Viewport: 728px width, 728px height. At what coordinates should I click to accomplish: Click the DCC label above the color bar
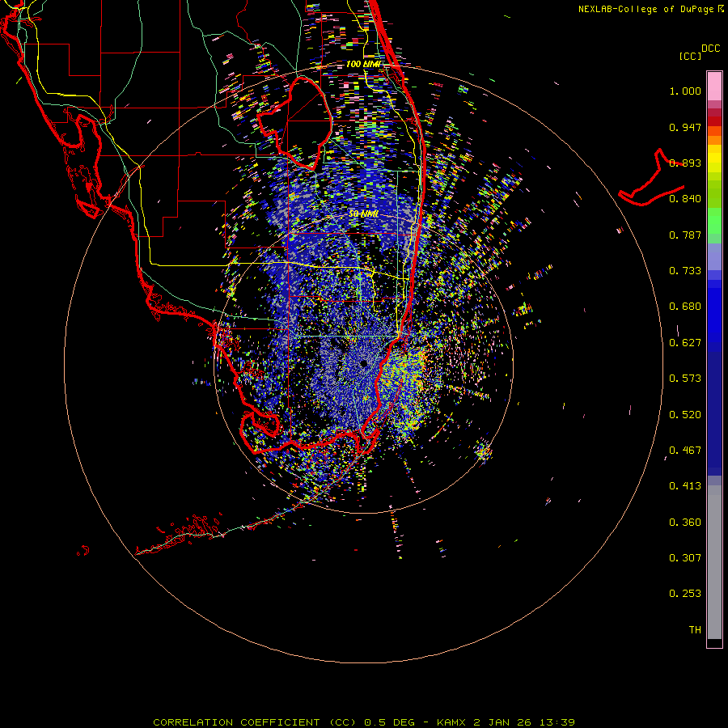pyautogui.click(x=710, y=48)
